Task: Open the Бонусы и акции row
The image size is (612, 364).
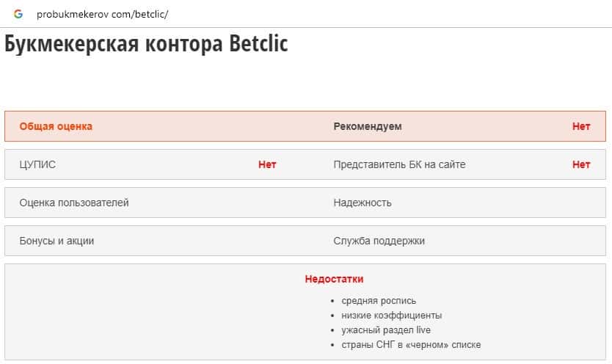Action: tap(57, 241)
